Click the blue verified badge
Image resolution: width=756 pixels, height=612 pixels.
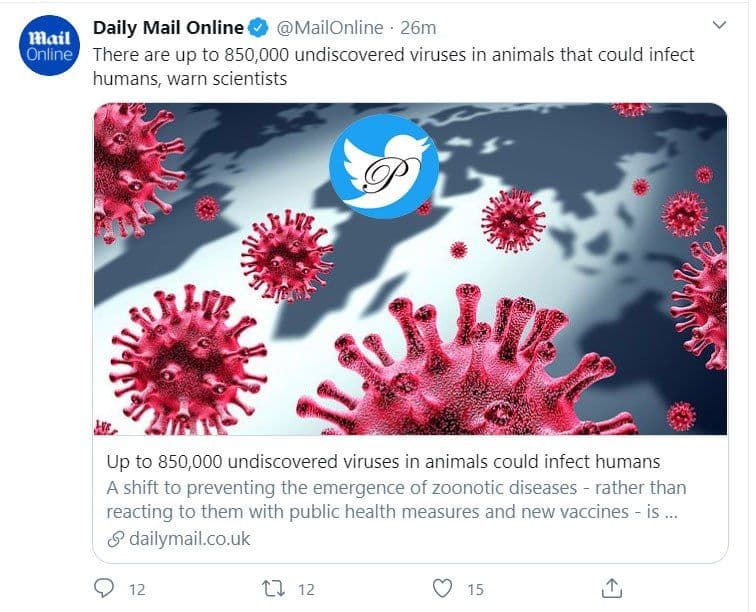tap(258, 28)
